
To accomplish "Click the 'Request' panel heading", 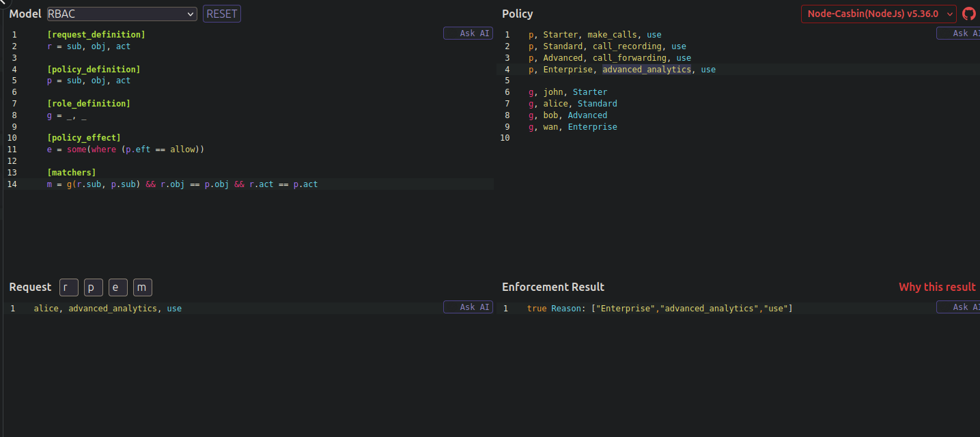I will tap(30, 287).
